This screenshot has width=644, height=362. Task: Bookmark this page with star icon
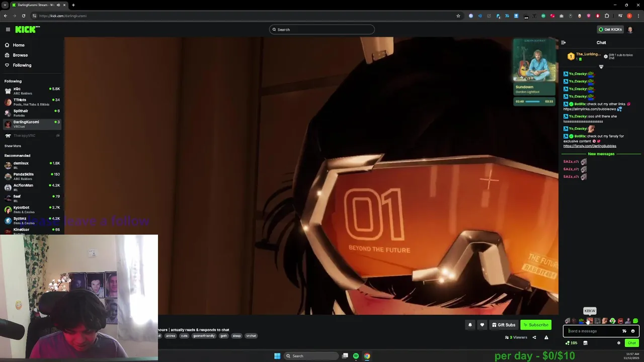[458, 16]
